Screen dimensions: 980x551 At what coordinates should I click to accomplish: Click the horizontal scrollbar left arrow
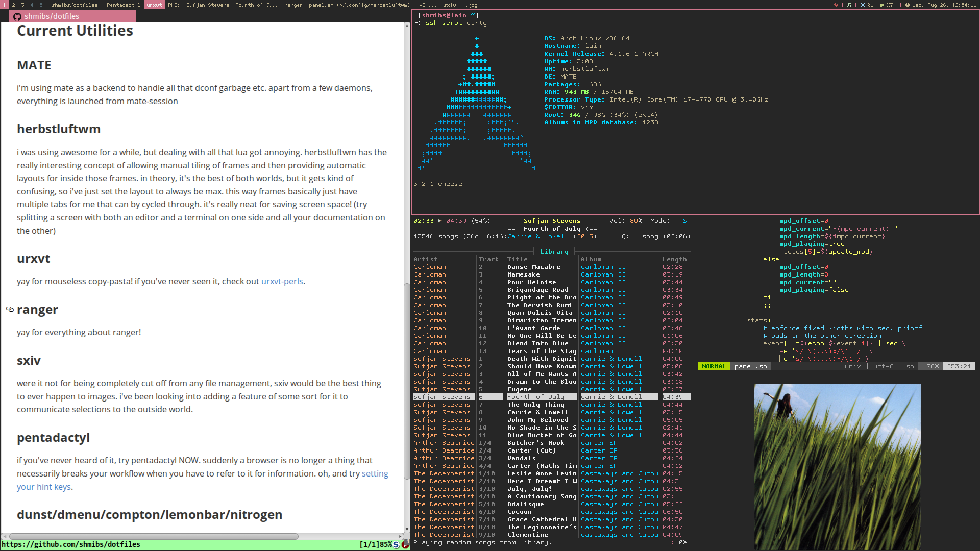5,536
